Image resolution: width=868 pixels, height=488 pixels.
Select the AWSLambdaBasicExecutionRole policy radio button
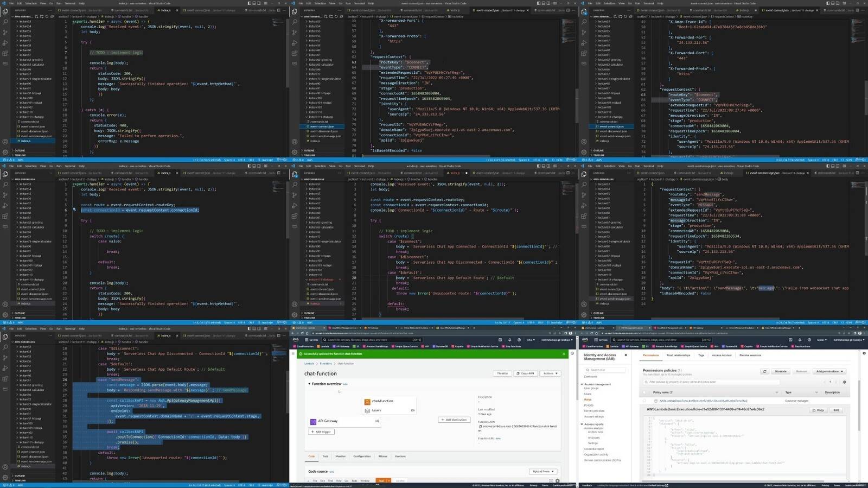pyautogui.click(x=644, y=401)
